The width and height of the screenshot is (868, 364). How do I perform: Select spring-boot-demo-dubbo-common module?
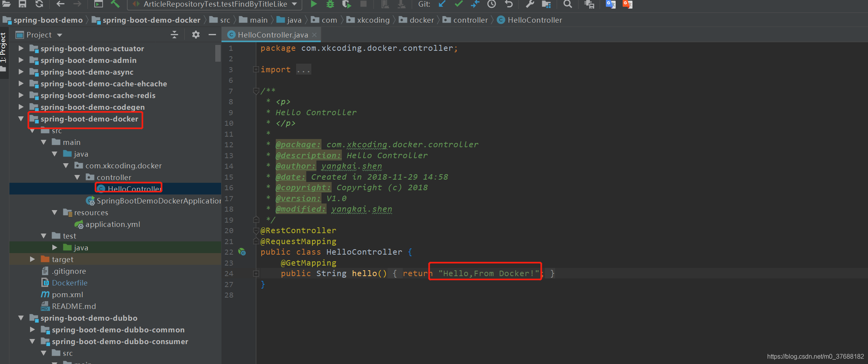click(118, 330)
